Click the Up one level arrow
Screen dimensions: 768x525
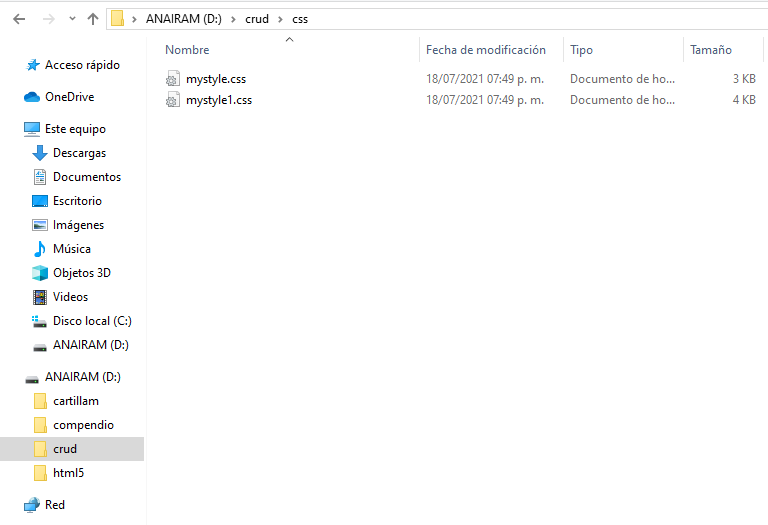[x=93, y=19]
